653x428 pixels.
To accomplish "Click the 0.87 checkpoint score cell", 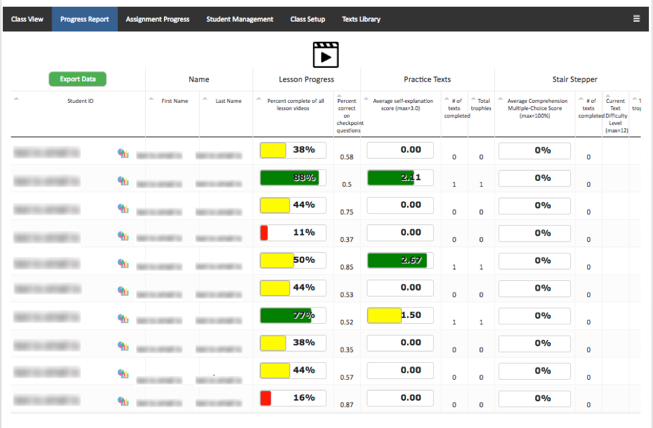I will click(x=346, y=405).
